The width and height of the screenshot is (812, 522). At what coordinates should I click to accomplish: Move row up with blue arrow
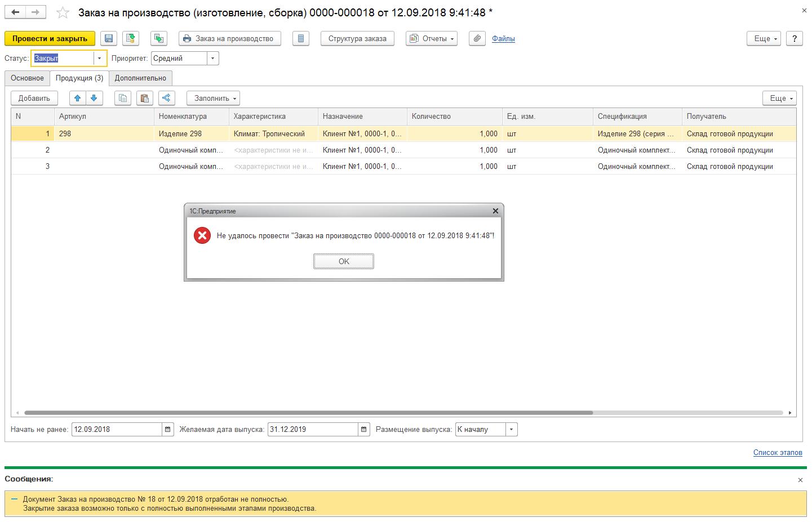pos(78,98)
